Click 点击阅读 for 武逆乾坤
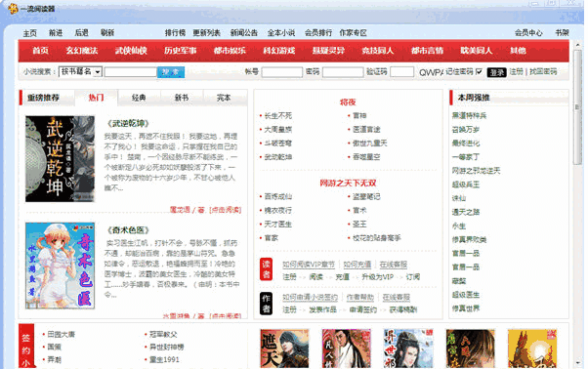588x369 pixels. click(x=225, y=210)
